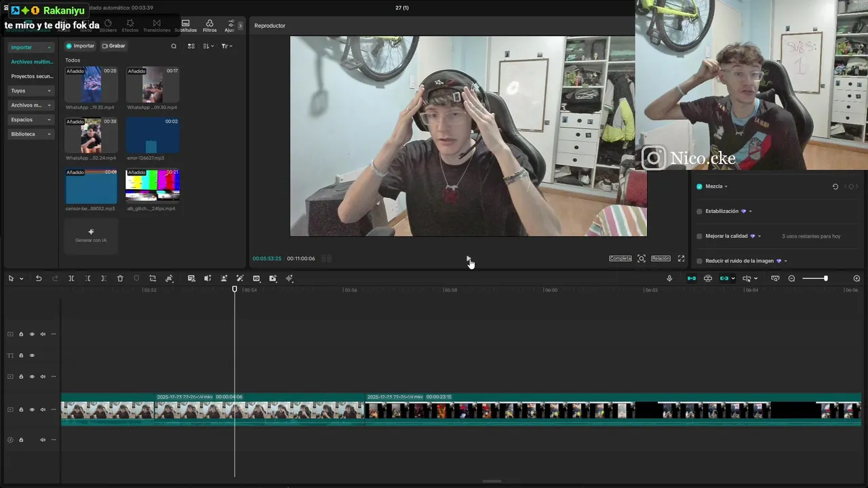
Task: Click the delete-right trim tool
Action: click(103, 279)
